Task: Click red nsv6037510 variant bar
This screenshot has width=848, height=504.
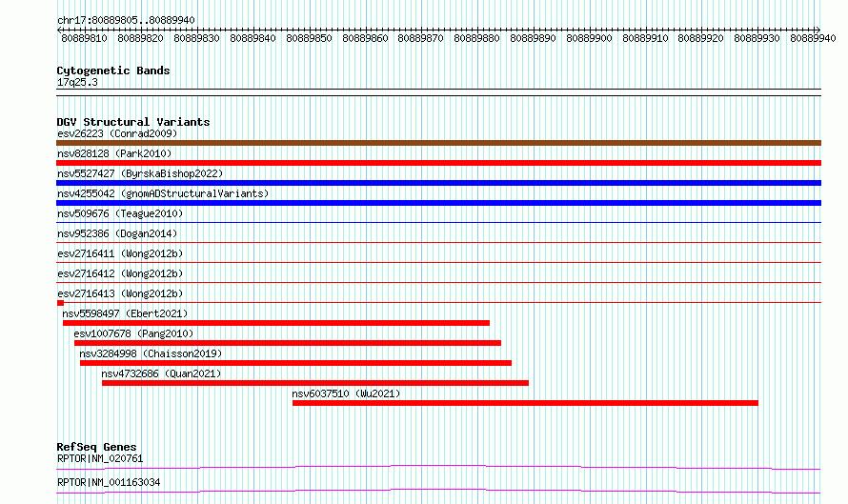Action: point(525,403)
